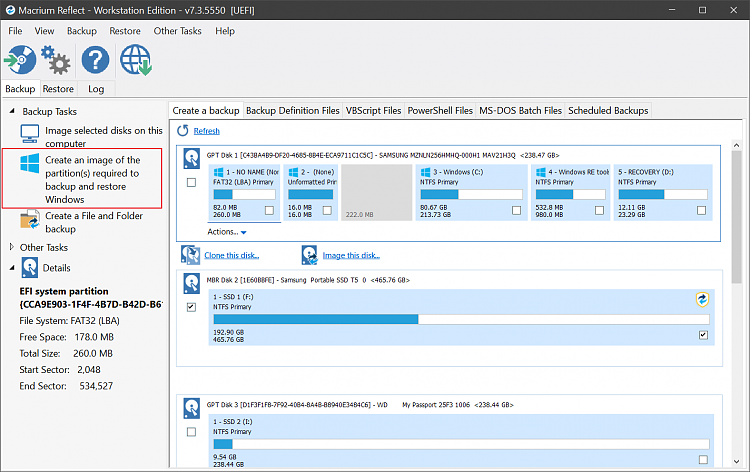This screenshot has width=750, height=472.
Task: Tick the NO NAME FAT32 partition checkbox
Action: [x=269, y=210]
